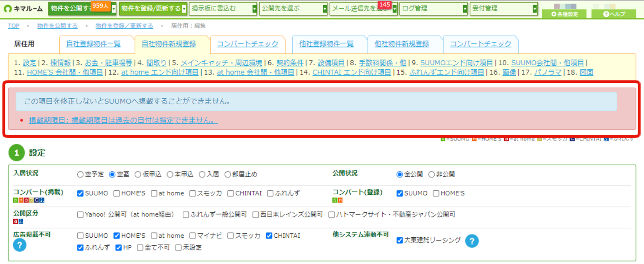Click the キマルーム logo icon

point(8,9)
